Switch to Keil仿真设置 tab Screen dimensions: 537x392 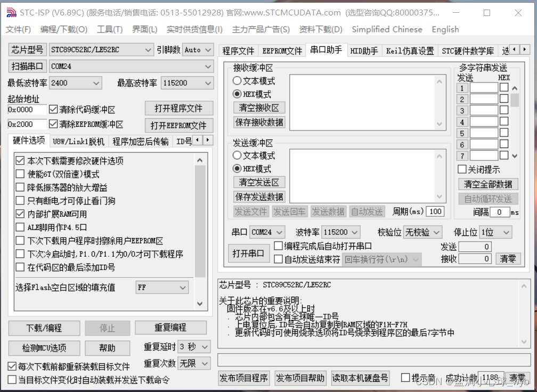(x=410, y=51)
